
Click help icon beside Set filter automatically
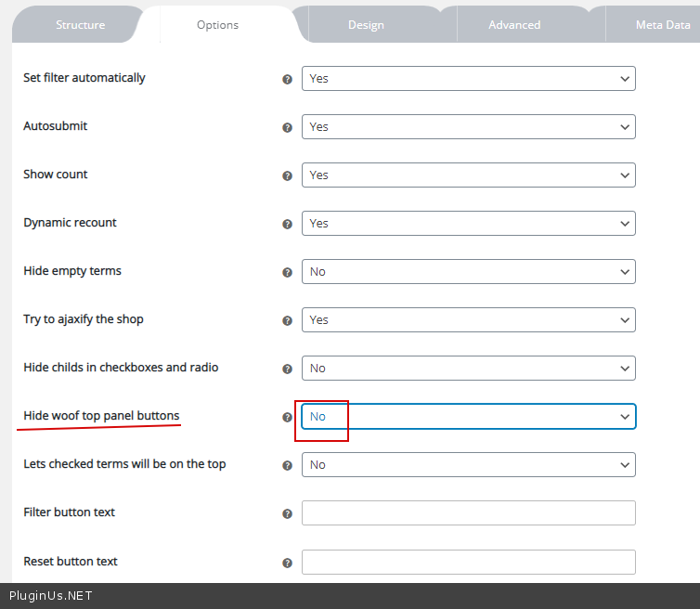[288, 80]
